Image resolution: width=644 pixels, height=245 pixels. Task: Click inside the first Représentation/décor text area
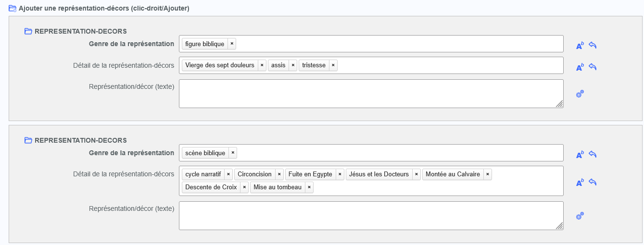pyautogui.click(x=370, y=94)
